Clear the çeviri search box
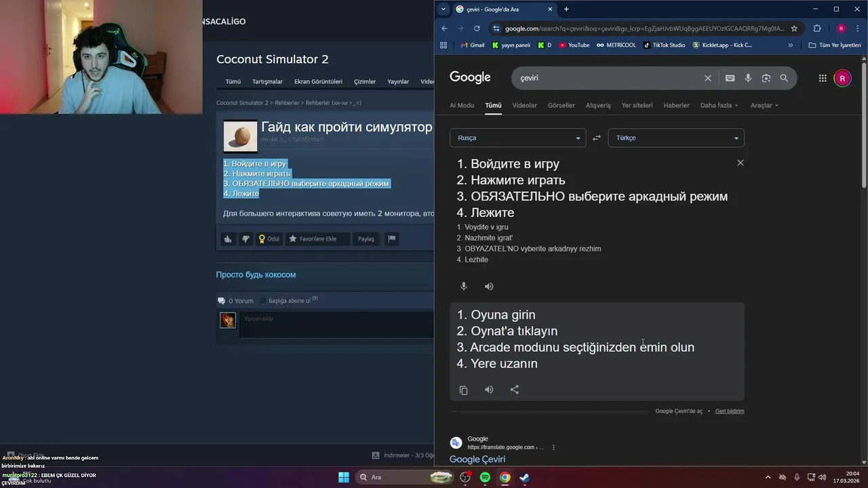The height and width of the screenshot is (488, 868). pyautogui.click(x=708, y=78)
